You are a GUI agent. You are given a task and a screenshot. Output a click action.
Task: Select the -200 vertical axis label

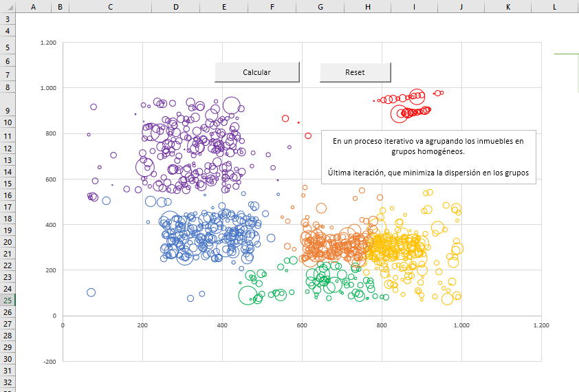pyautogui.click(x=49, y=361)
